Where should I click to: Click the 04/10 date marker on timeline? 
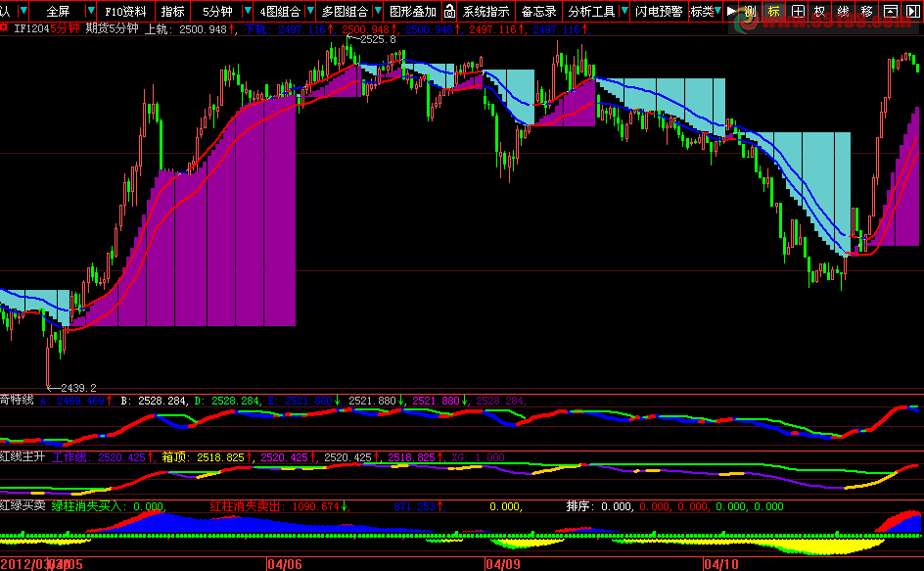point(721,564)
